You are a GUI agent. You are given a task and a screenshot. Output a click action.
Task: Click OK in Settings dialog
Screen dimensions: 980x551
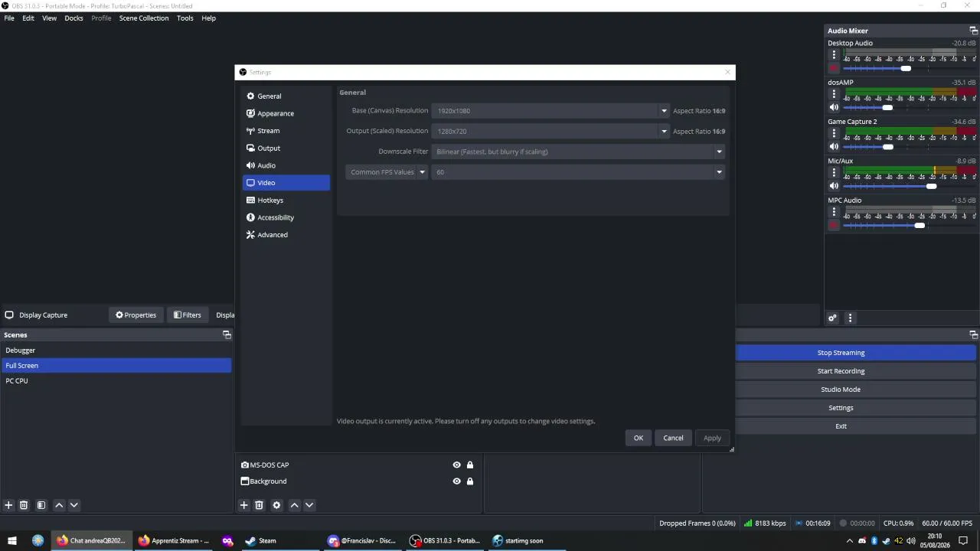639,438
